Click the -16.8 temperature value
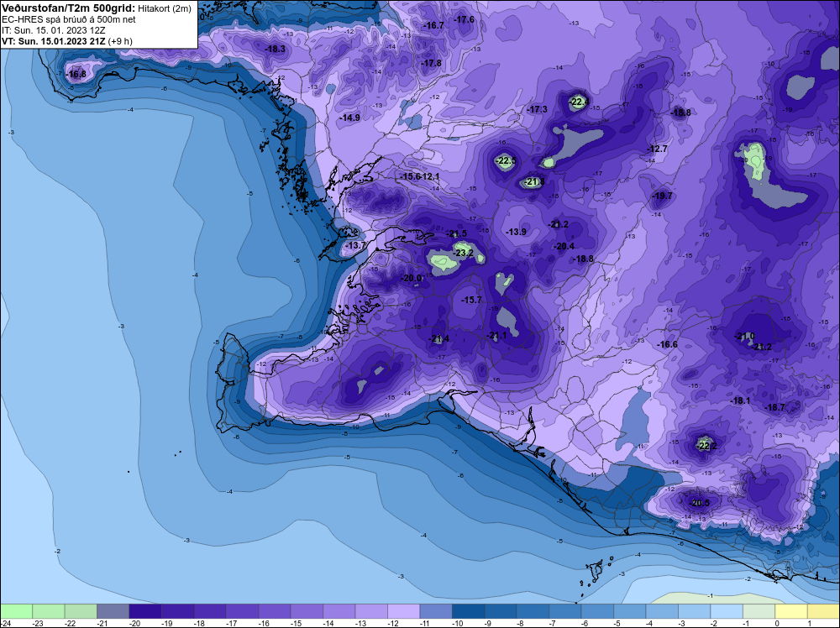The width and height of the screenshot is (840, 628). point(76,75)
